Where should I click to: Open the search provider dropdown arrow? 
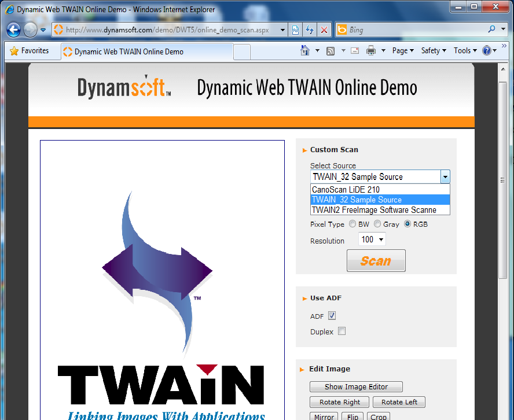[x=503, y=29]
